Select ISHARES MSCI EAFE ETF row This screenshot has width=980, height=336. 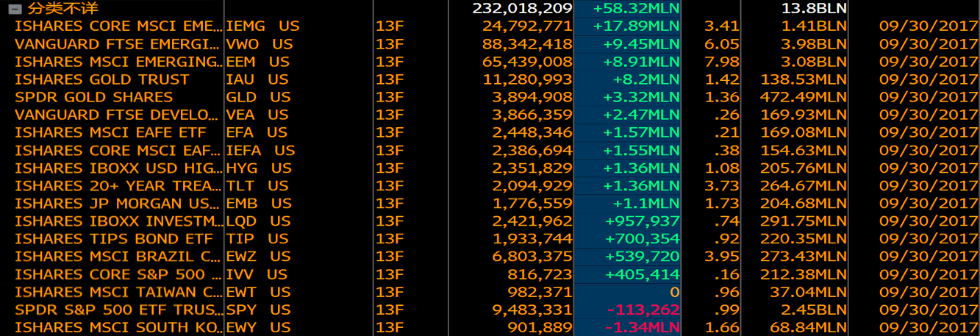pos(490,132)
